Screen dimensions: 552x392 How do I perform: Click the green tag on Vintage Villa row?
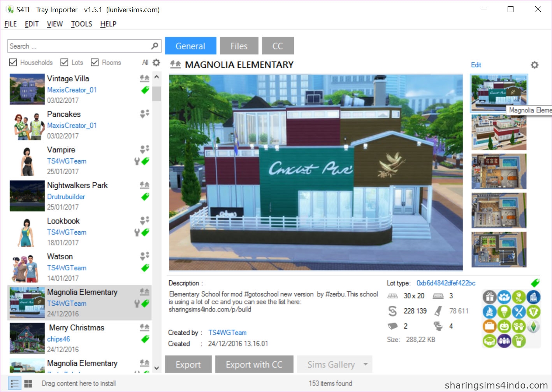point(145,90)
